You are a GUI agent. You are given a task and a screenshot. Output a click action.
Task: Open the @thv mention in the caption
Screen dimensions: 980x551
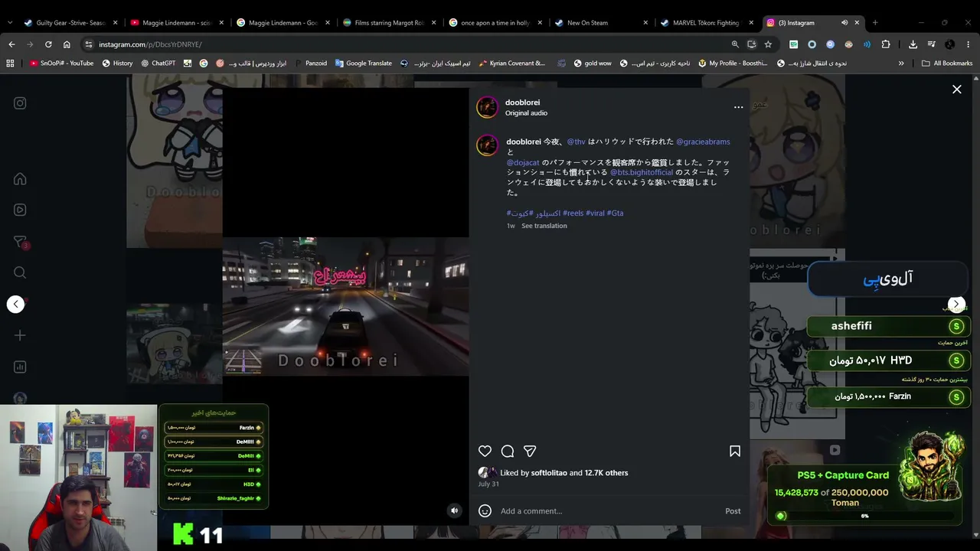(576, 142)
